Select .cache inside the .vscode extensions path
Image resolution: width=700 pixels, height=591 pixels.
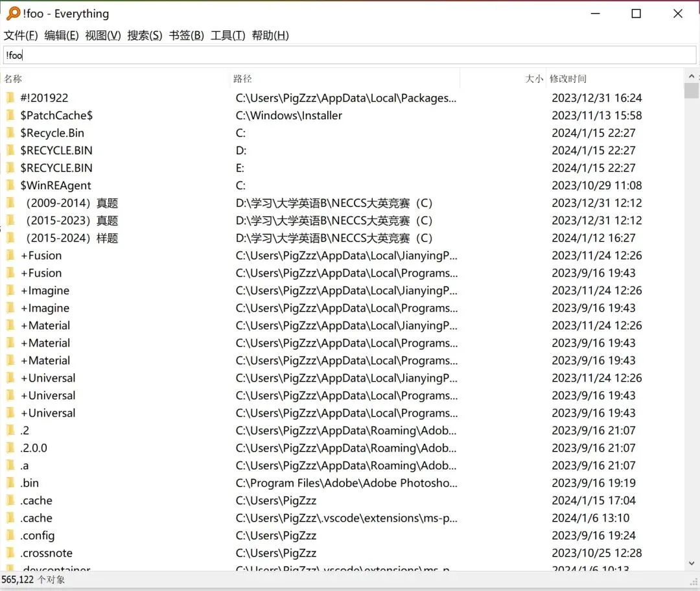tap(36, 518)
